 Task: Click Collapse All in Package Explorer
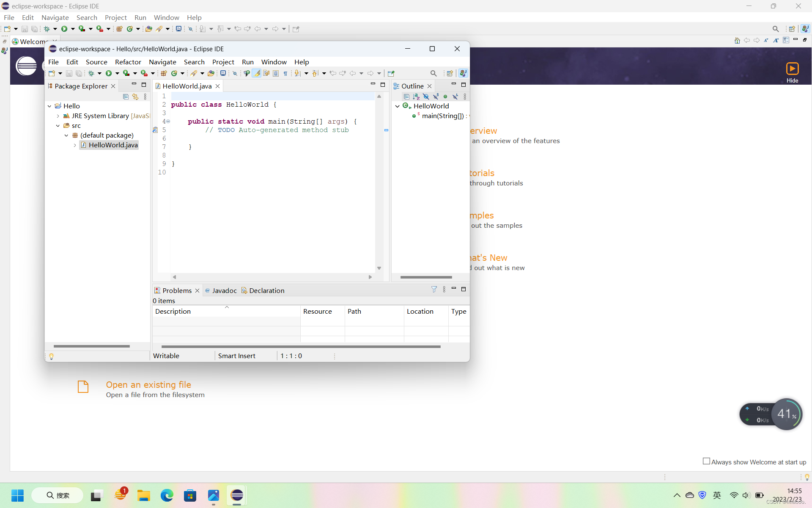click(126, 97)
